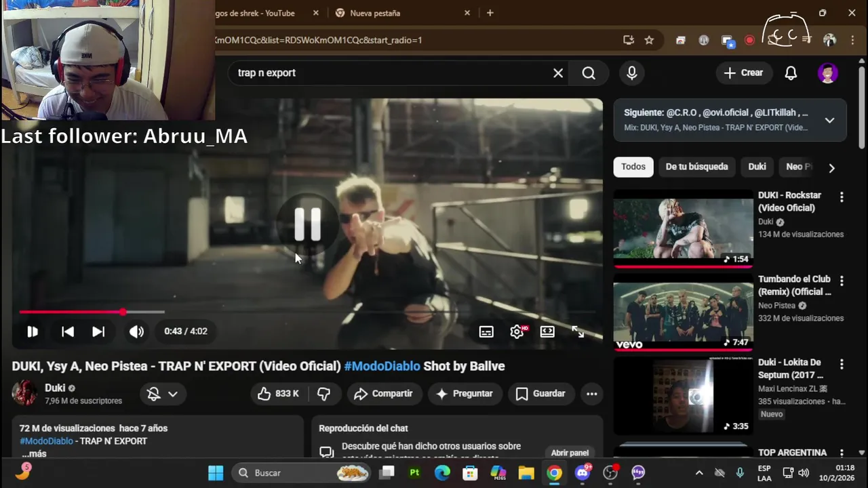Open the Duki channel name link
The height and width of the screenshot is (488, 868).
tap(55, 388)
